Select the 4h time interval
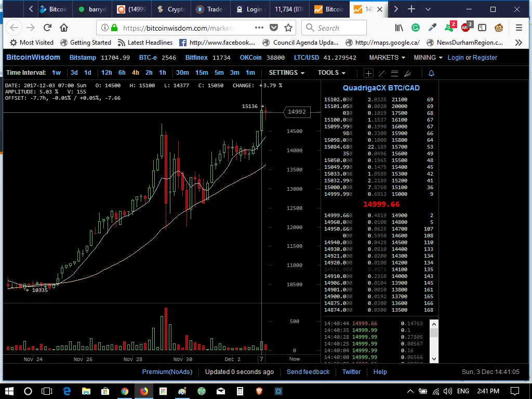The width and height of the screenshot is (532, 399). pos(136,73)
